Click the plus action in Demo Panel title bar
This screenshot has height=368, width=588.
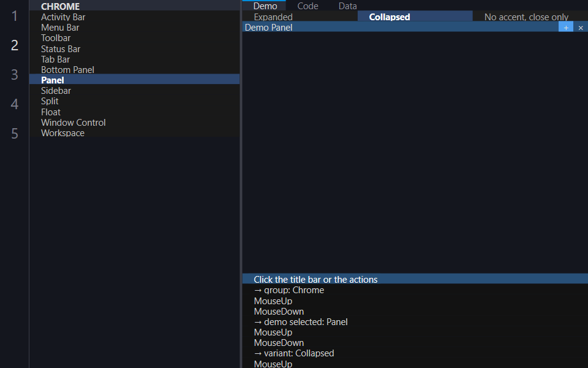tap(566, 28)
